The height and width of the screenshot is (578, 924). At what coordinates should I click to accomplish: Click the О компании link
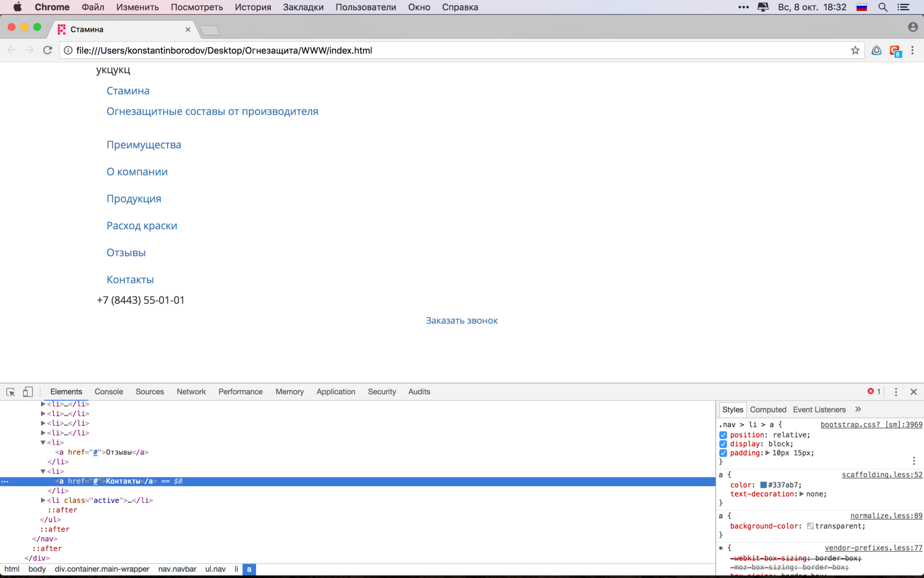pos(137,172)
